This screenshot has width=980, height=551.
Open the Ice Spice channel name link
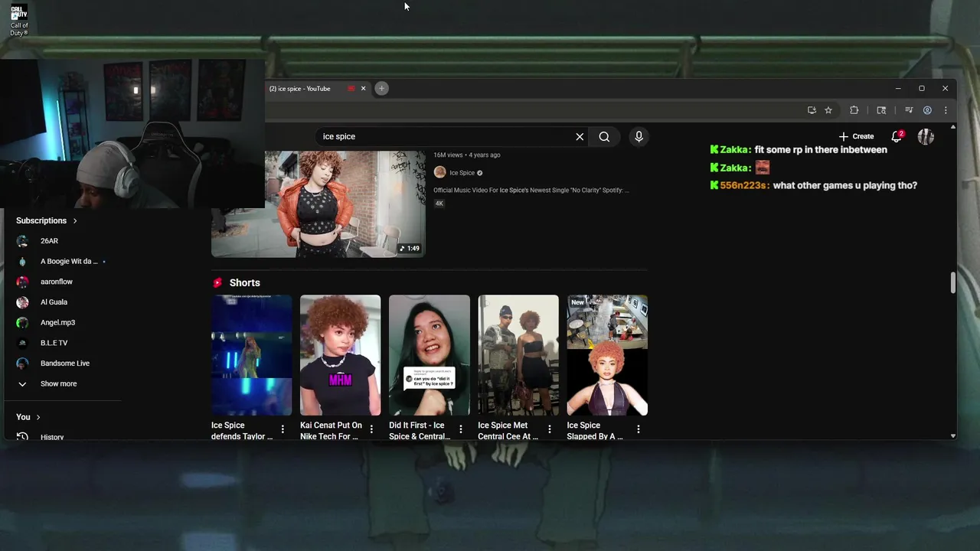(x=462, y=173)
